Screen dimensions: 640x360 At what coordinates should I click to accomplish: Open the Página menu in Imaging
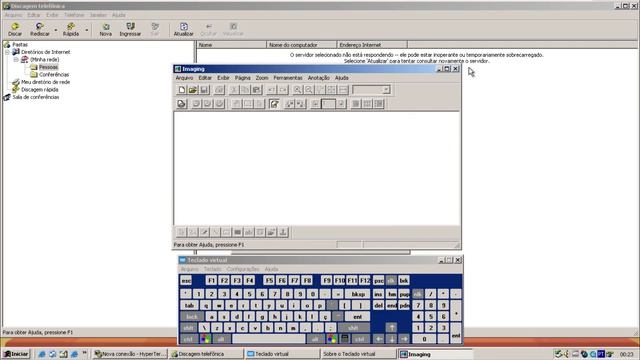[242, 78]
